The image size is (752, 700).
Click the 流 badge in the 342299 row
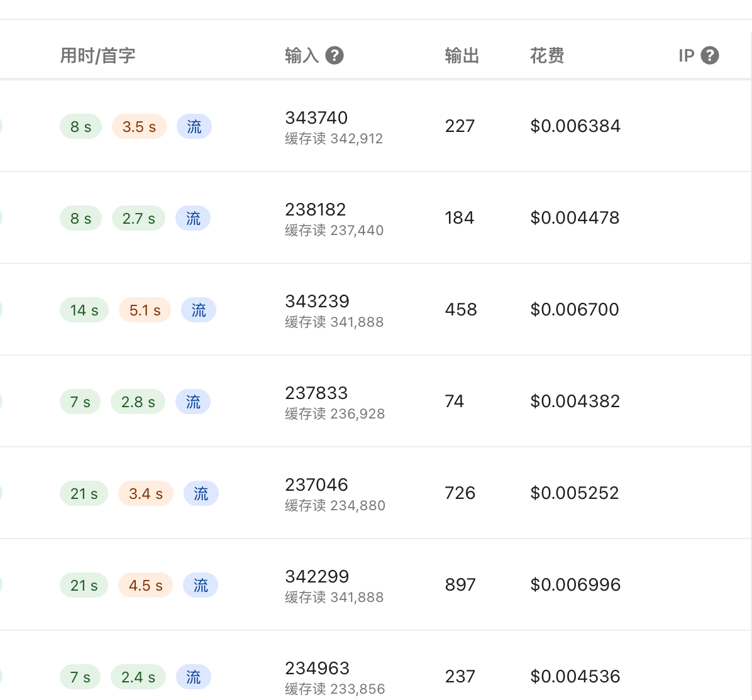pos(201,585)
